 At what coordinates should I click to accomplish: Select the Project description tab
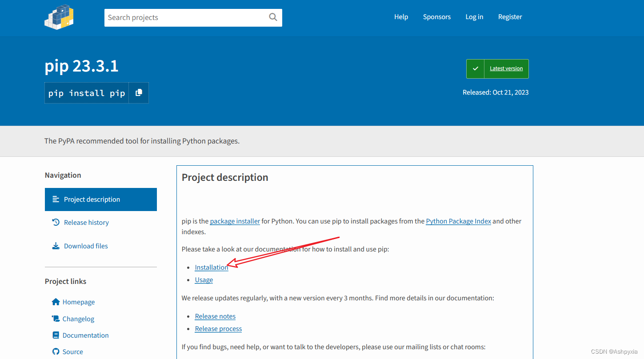[x=101, y=199]
